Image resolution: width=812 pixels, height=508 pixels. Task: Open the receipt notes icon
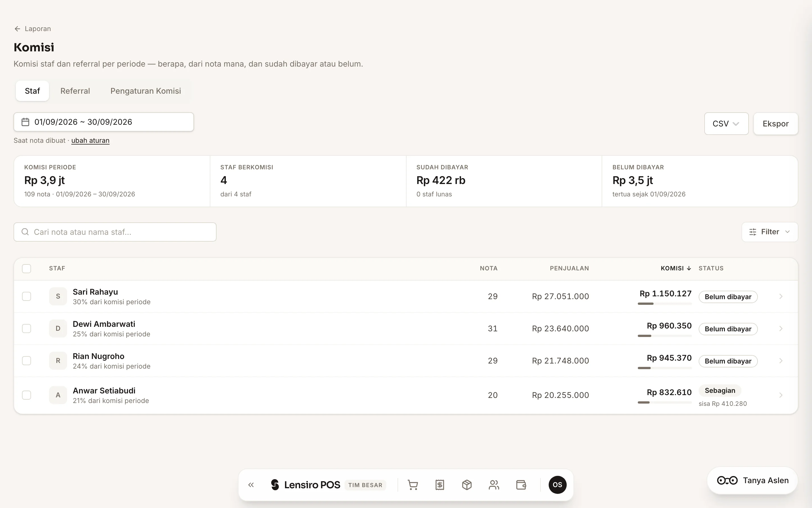(x=440, y=485)
